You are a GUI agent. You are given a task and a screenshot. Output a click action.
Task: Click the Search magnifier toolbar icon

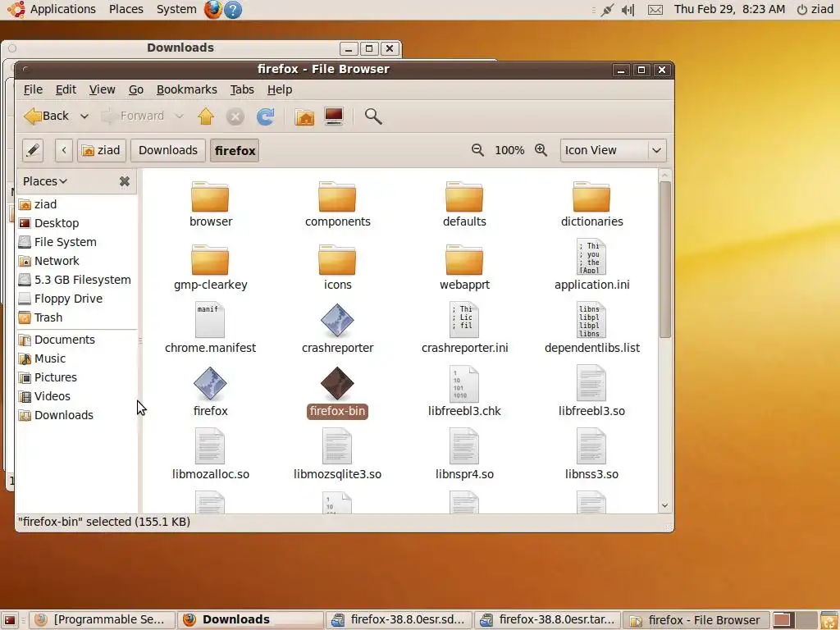[373, 116]
